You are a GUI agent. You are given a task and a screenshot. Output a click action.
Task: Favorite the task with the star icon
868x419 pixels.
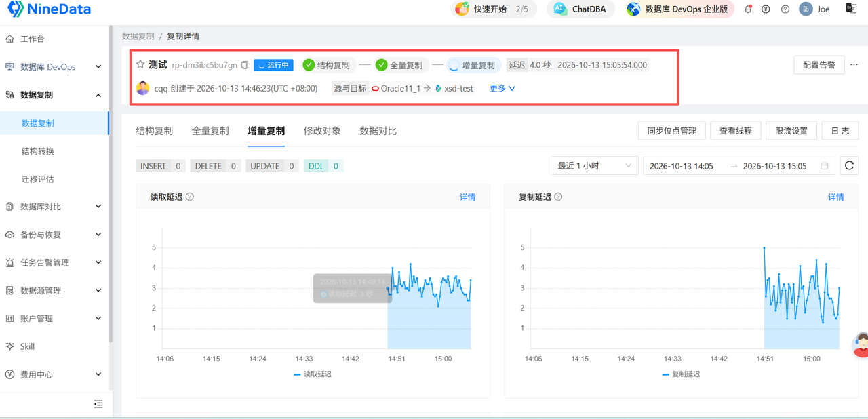pos(140,65)
